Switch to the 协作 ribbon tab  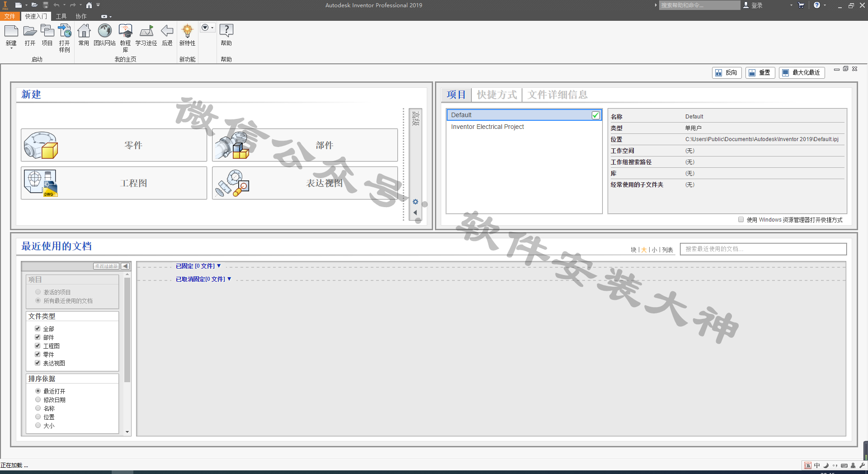81,16
